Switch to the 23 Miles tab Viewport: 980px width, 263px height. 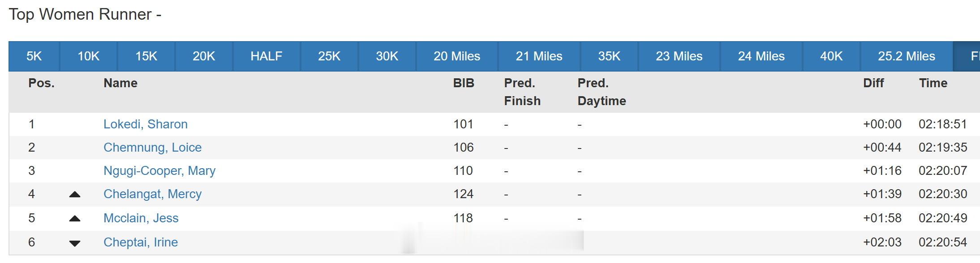pyautogui.click(x=679, y=56)
